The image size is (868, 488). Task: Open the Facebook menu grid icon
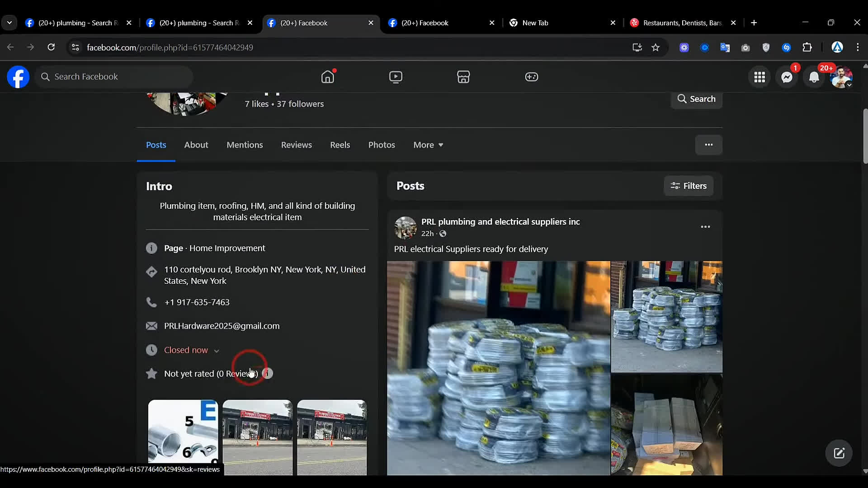(759, 77)
